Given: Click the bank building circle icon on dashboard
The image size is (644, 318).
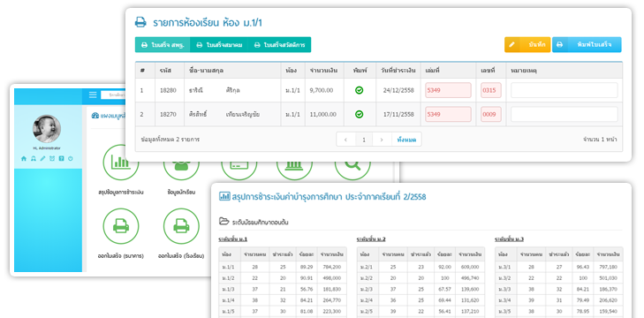Looking at the screenshot, I should coord(294,170).
